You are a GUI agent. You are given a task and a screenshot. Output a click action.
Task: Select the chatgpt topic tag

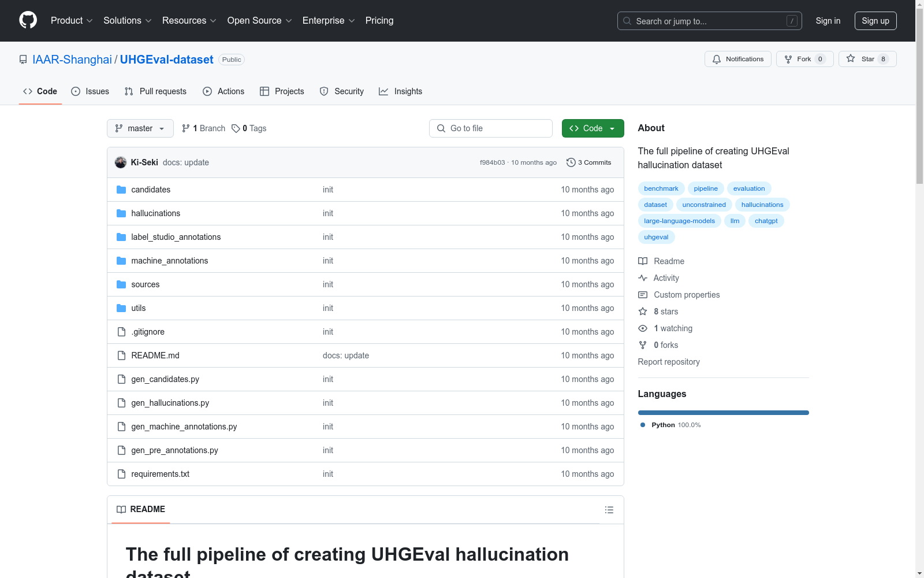click(x=766, y=221)
